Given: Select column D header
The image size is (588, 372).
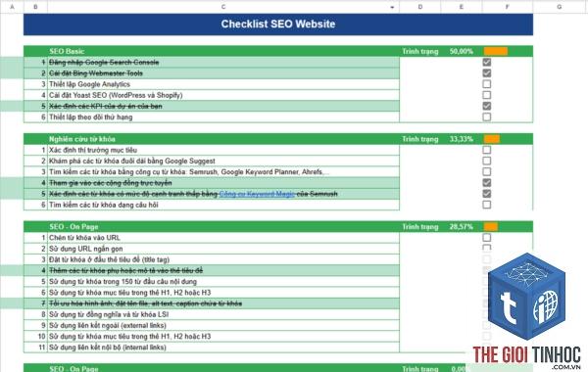Looking at the screenshot, I should click(x=420, y=7).
